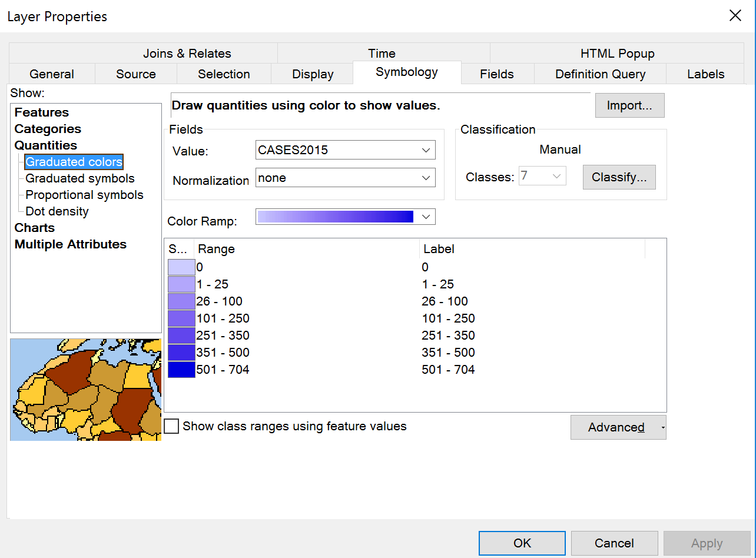The image size is (756, 558).
Task: Select Categories in the Show list
Action: (48, 129)
